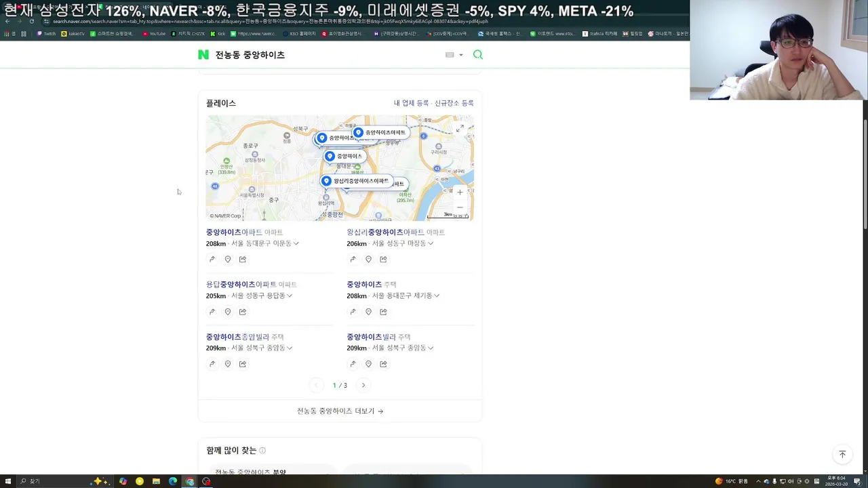Select 왕십리중앙하이츠아파트 map pin

(355, 181)
